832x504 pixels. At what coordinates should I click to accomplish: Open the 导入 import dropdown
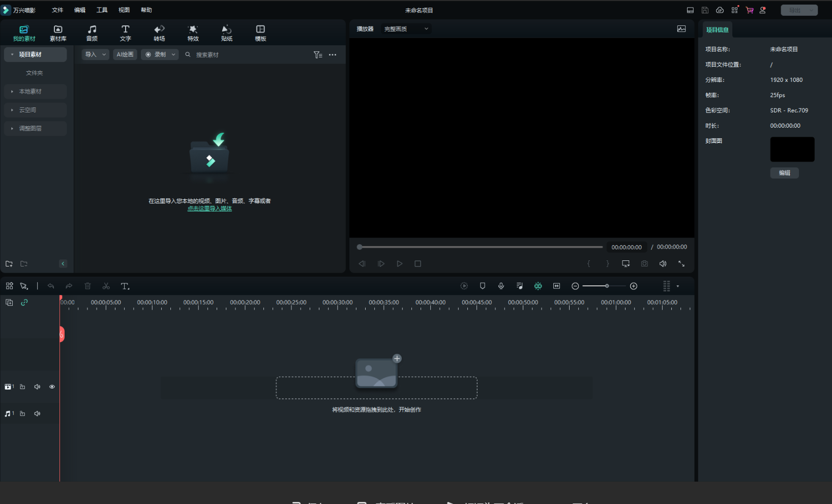(95, 54)
